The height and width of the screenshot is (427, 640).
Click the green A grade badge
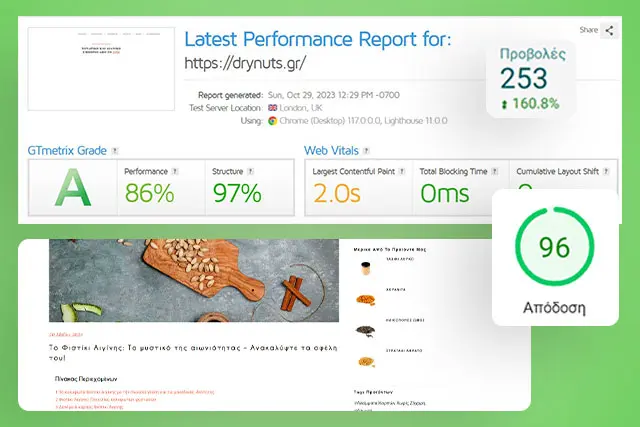[x=72, y=189]
